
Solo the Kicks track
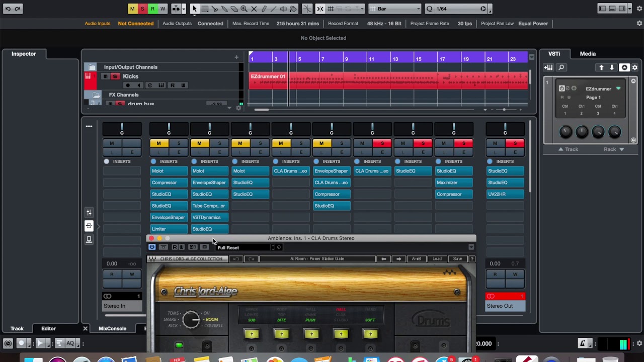115,76
